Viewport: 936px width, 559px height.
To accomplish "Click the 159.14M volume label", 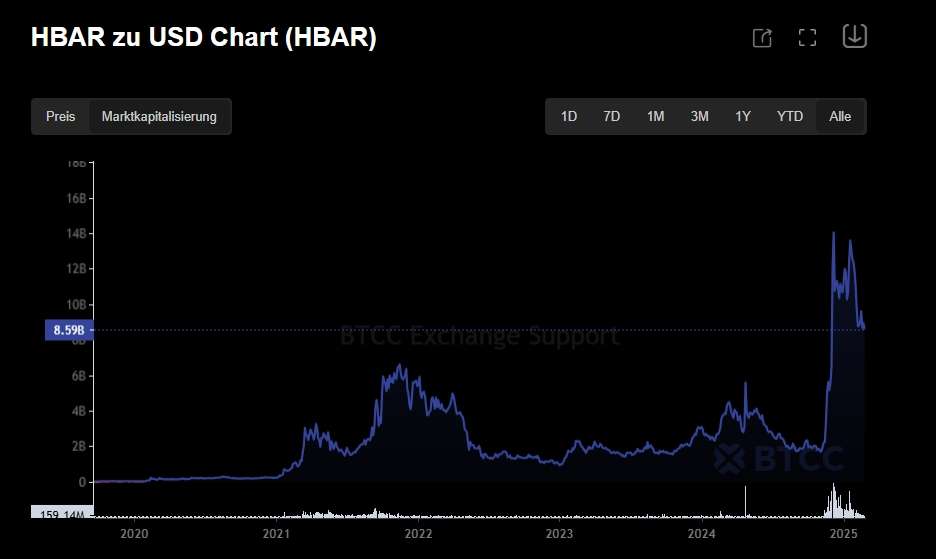I will (62, 512).
